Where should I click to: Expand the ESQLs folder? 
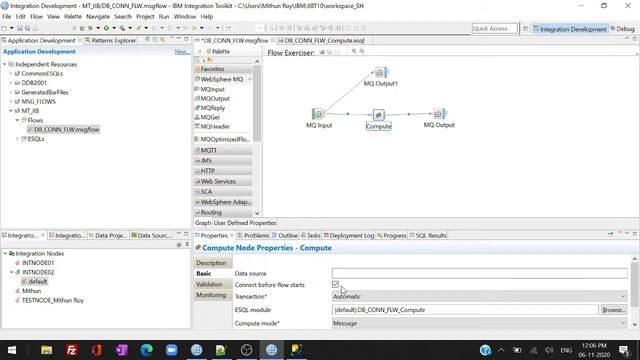17,139
